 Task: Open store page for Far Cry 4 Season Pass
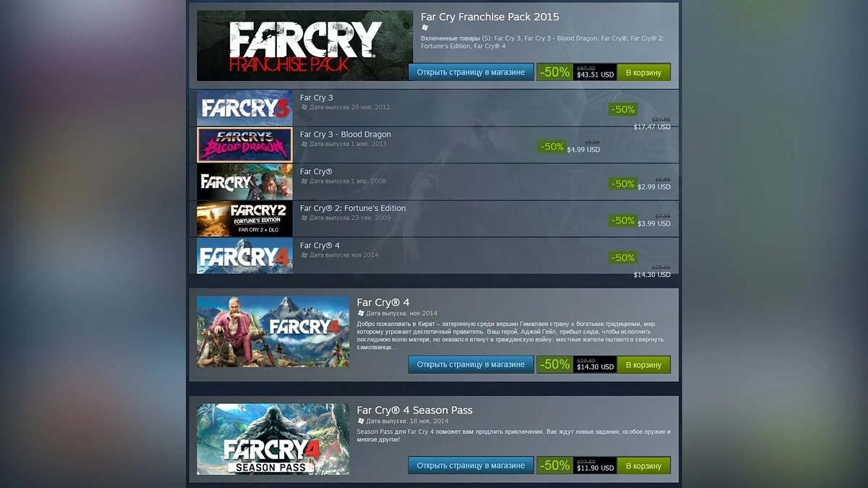click(471, 466)
